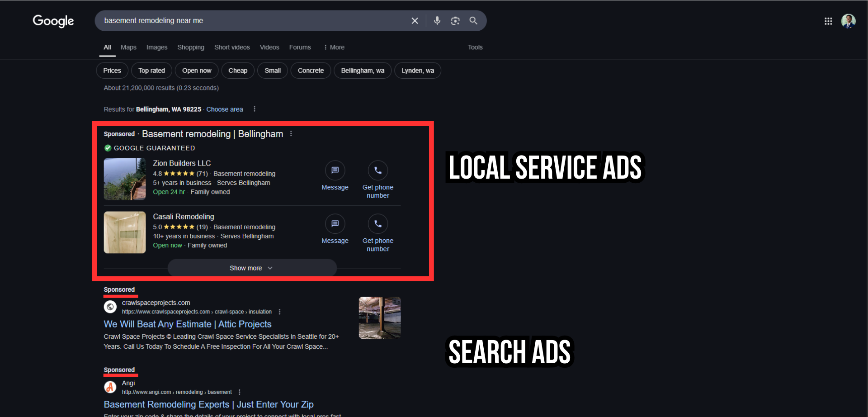The image size is (868, 417).
Task: Apply the Open now filter chip
Action: 197,71
